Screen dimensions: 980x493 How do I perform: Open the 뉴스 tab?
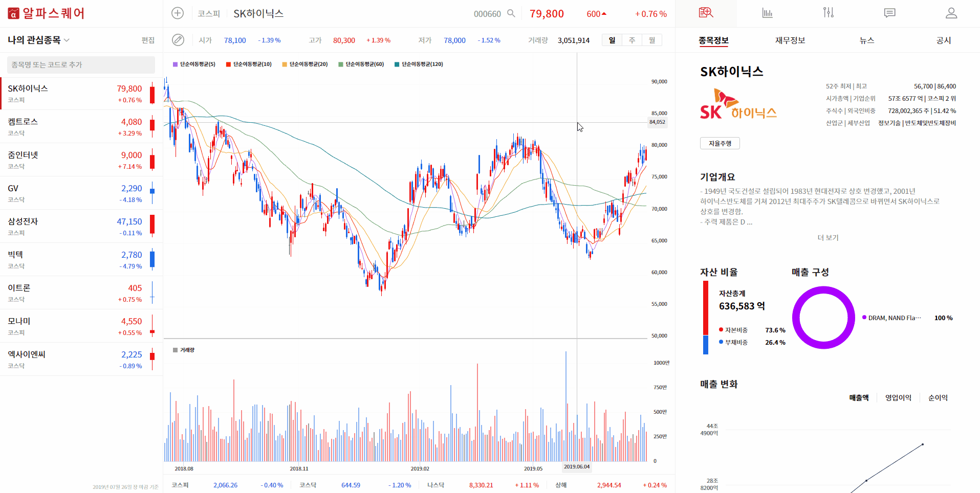point(867,40)
